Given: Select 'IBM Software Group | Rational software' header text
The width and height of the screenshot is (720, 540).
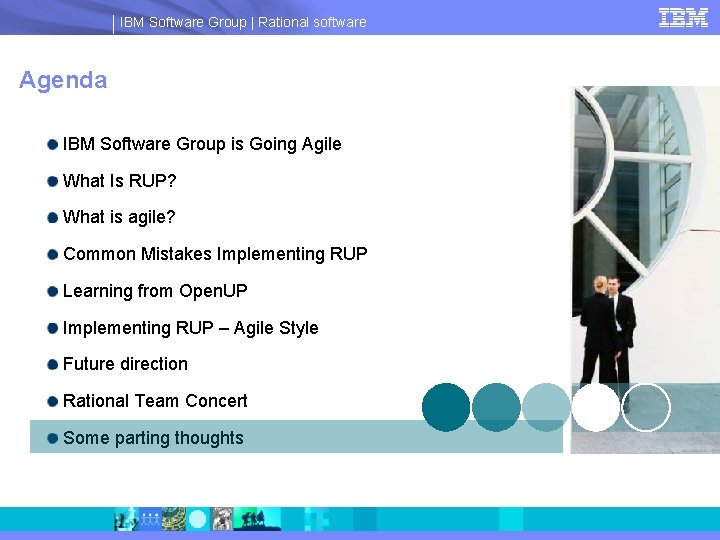Looking at the screenshot, I should pyautogui.click(x=243, y=22).
